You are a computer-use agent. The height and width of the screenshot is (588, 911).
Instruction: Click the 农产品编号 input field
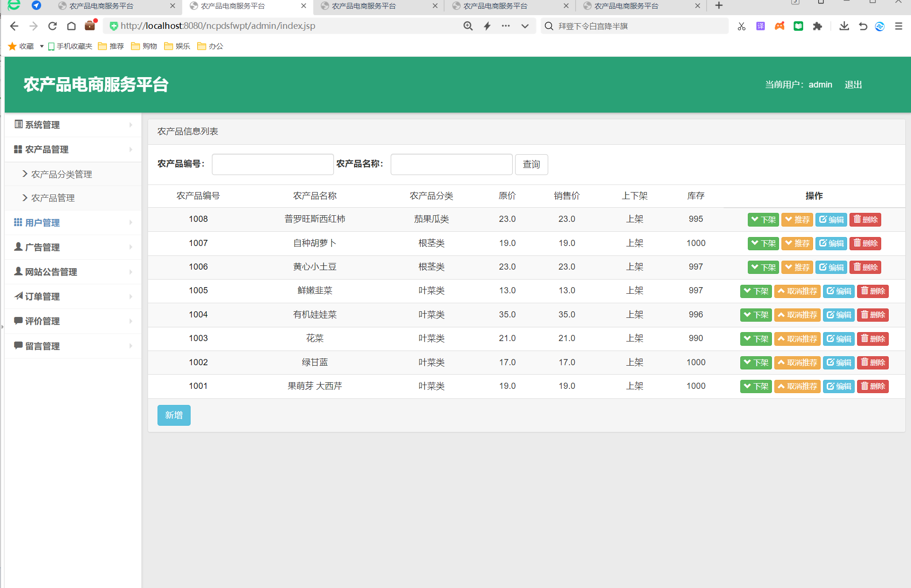click(x=272, y=164)
